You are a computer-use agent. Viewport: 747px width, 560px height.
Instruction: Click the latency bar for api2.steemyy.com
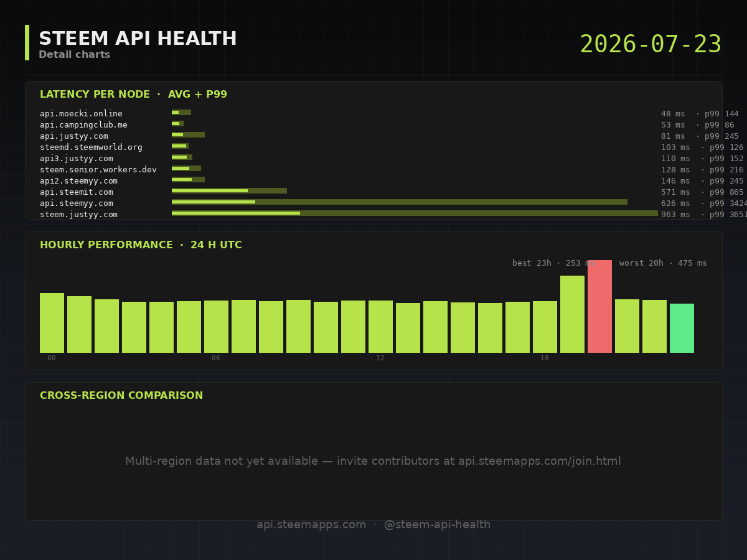point(188,180)
